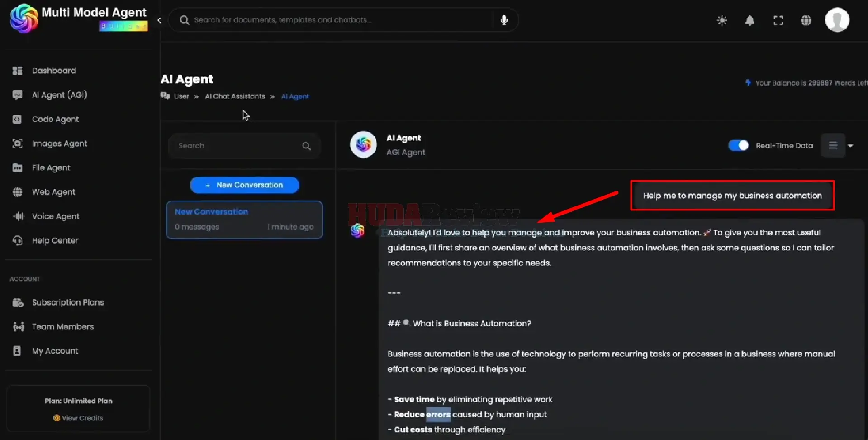868x440 pixels.
Task: Open Code Agent menu item
Action: (x=55, y=119)
